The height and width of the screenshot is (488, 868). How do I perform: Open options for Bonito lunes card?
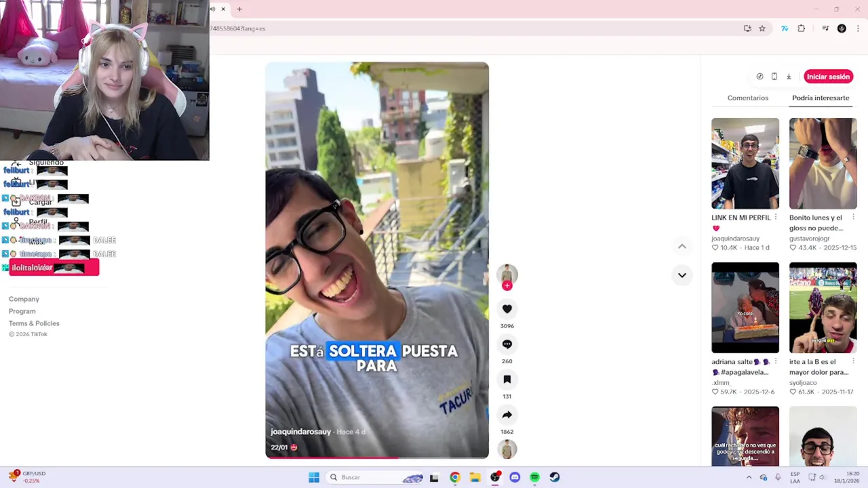coord(853,218)
